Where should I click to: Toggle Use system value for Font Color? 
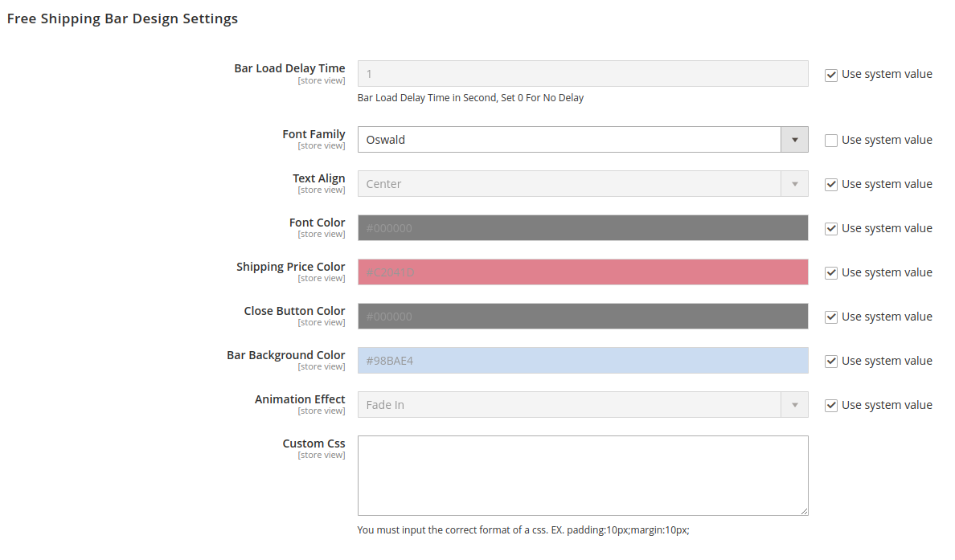831,229
